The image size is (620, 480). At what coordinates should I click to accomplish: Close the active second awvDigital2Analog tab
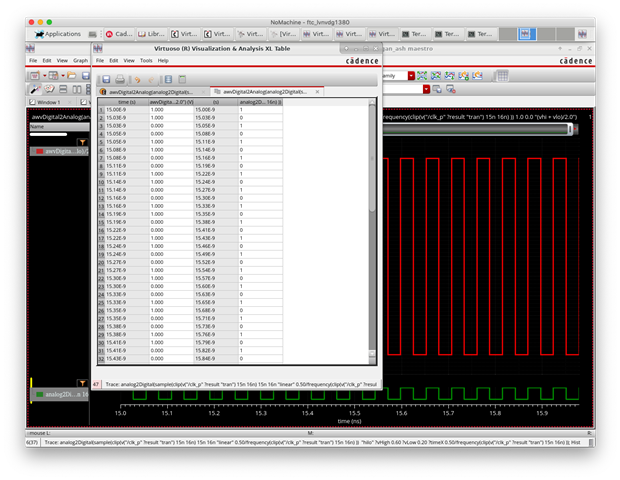tap(317, 92)
